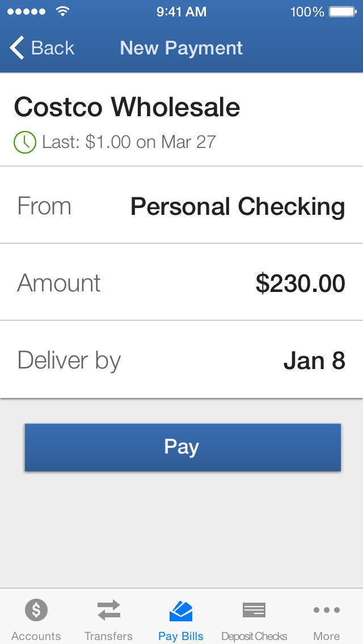
Task: Switch to the Transfers tab
Action: (108, 618)
